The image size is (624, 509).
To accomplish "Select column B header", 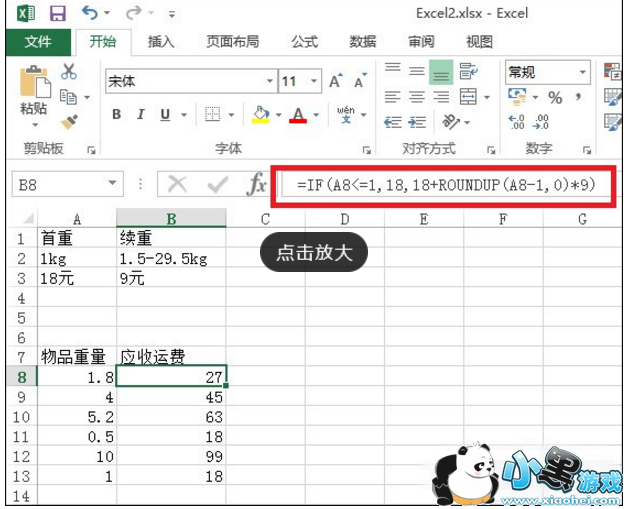I will [171, 218].
